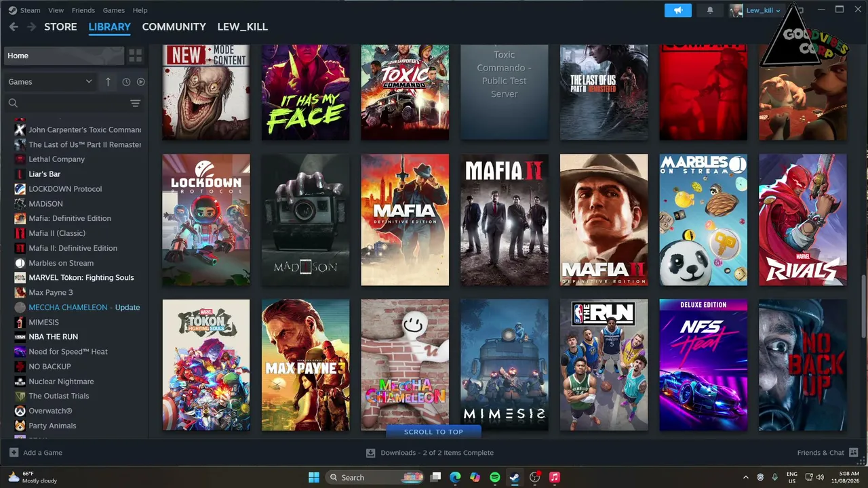Click the library search input field
The width and height of the screenshot is (868, 488).
pos(73,103)
